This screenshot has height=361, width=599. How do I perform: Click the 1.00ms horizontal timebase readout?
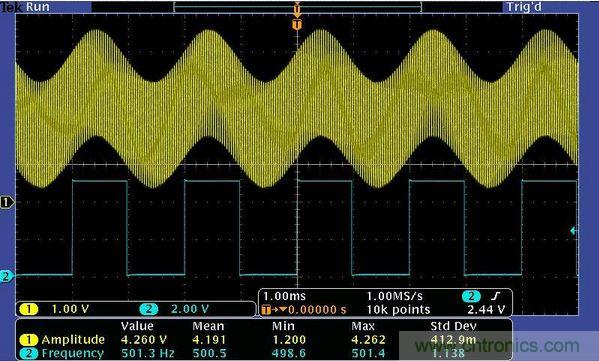coord(284,296)
